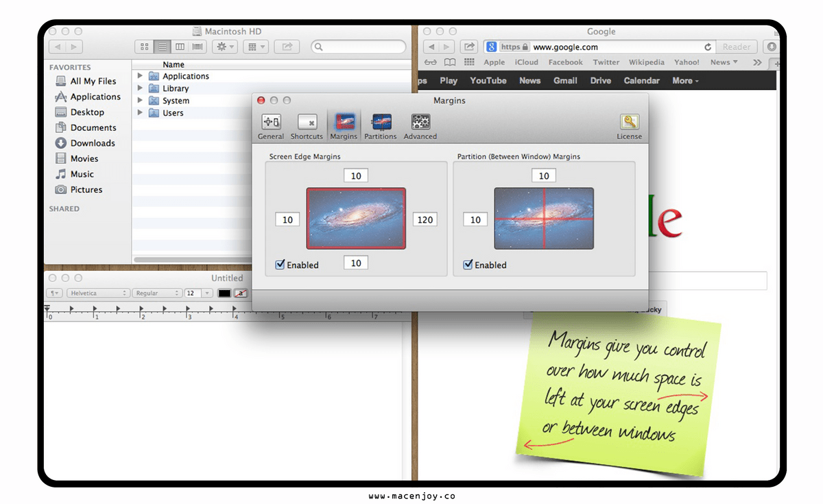823x504 pixels.
Task: Switch Finder to column view
Action: click(180, 47)
